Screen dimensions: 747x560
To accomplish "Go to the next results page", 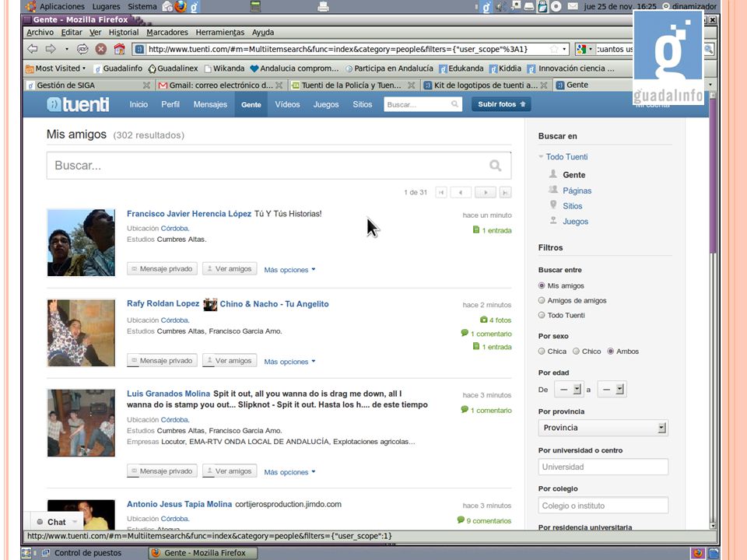I will 486,192.
